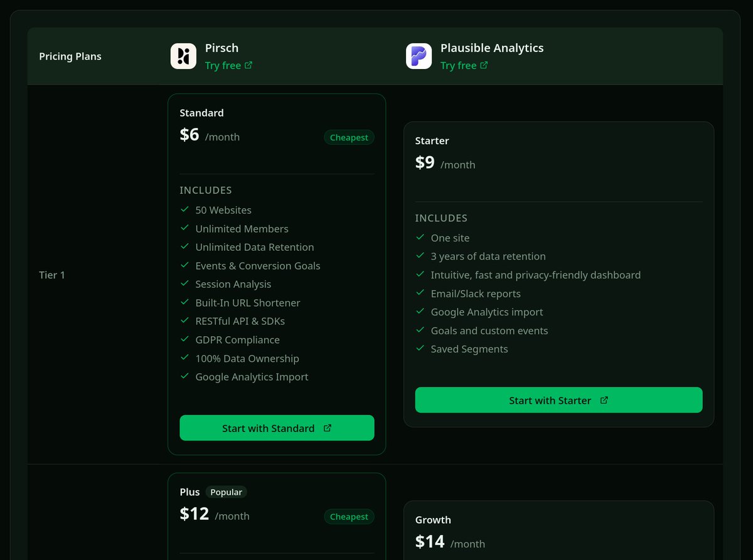753x560 pixels.
Task: Click Popular badge next to Plus
Action: 227,492
